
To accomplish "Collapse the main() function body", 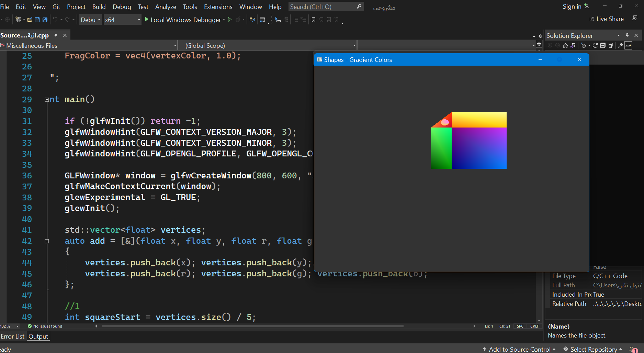I will [x=47, y=99].
